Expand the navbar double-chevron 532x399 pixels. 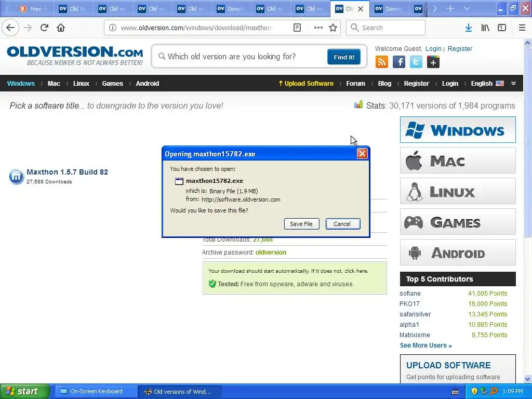point(513,84)
